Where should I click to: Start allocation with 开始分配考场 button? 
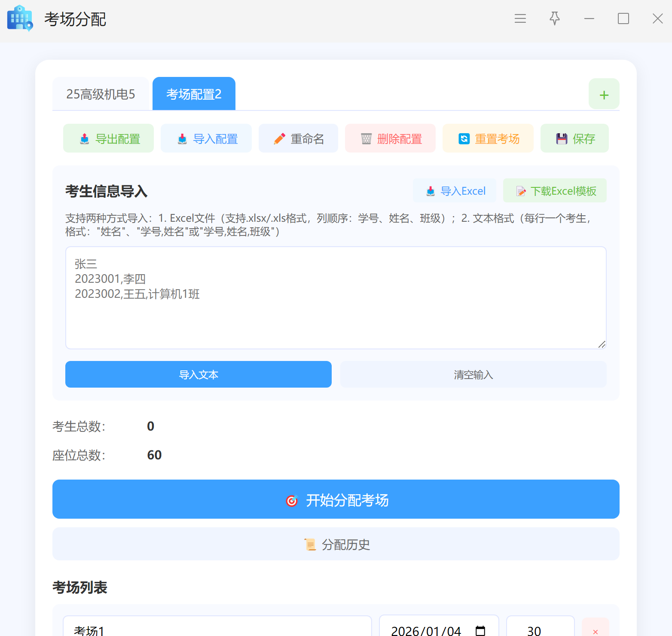336,499
